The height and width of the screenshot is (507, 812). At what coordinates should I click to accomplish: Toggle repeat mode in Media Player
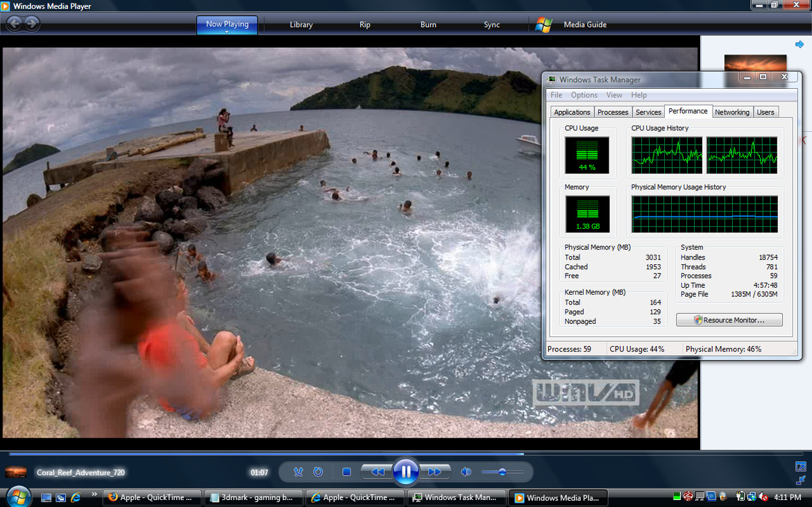(x=318, y=472)
